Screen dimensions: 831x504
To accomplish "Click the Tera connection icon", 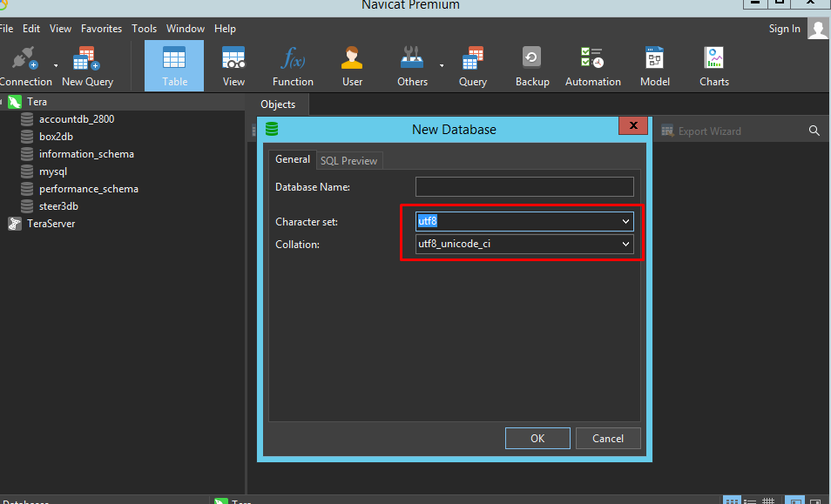I will tap(15, 102).
